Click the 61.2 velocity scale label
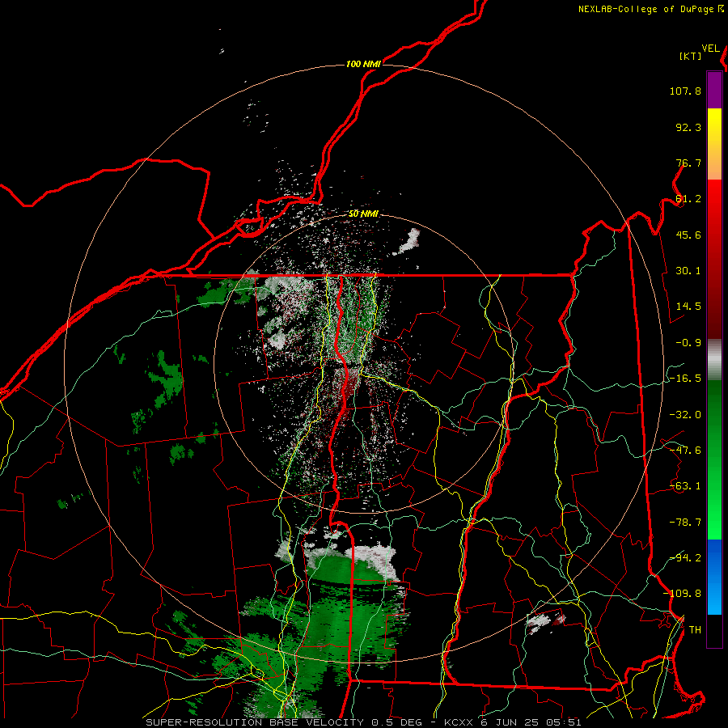Viewport: 728px width, 728px height. pyautogui.click(x=688, y=199)
